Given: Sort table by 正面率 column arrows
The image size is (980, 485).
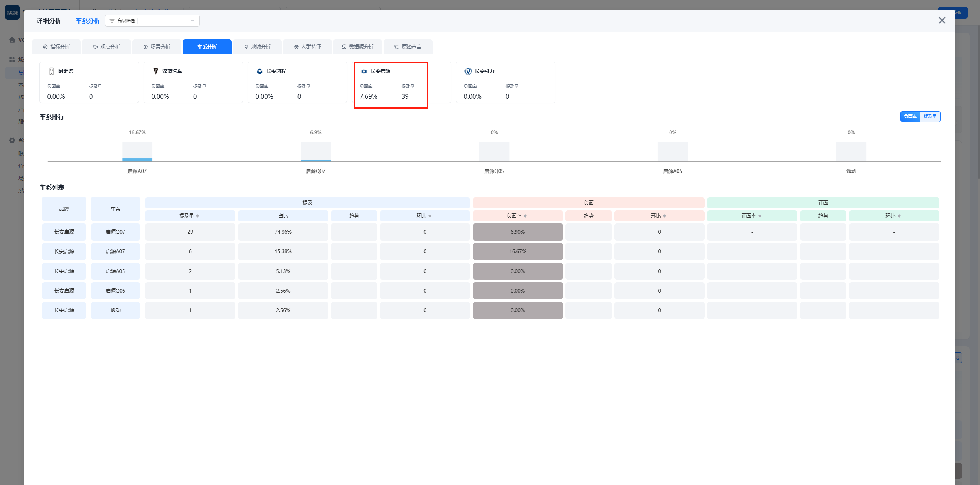Looking at the screenshot, I should [760, 216].
